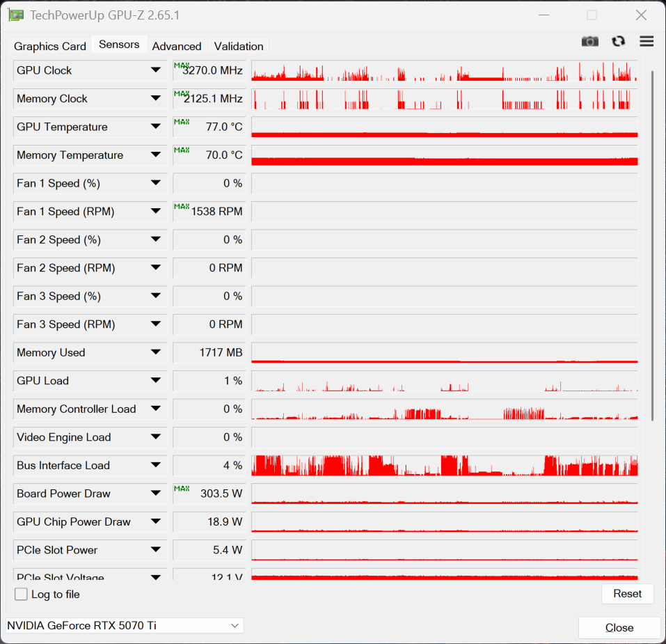Click the Close button at bottom

(619, 627)
